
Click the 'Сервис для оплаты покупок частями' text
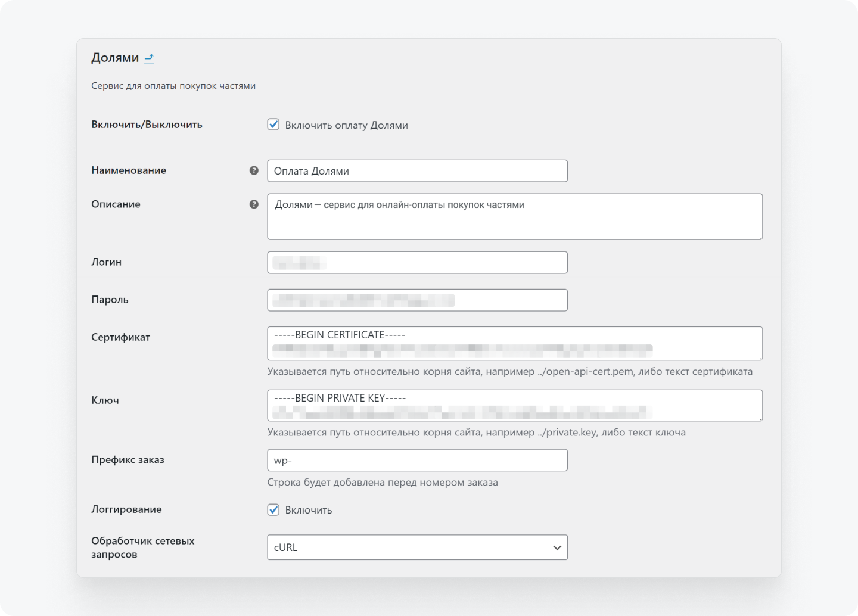point(173,86)
